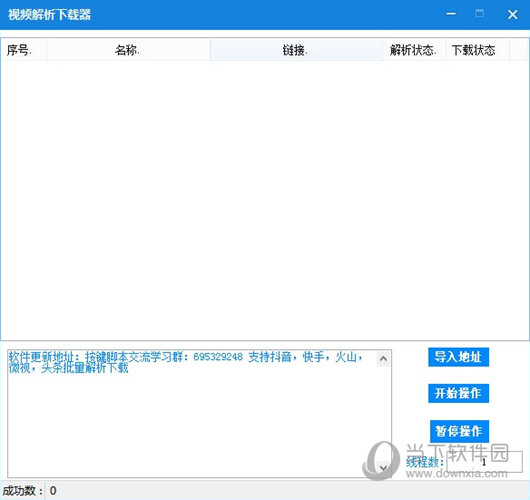This screenshot has width=530, height=500.
Task: Click the 名称 column header
Action: pyautogui.click(x=128, y=50)
